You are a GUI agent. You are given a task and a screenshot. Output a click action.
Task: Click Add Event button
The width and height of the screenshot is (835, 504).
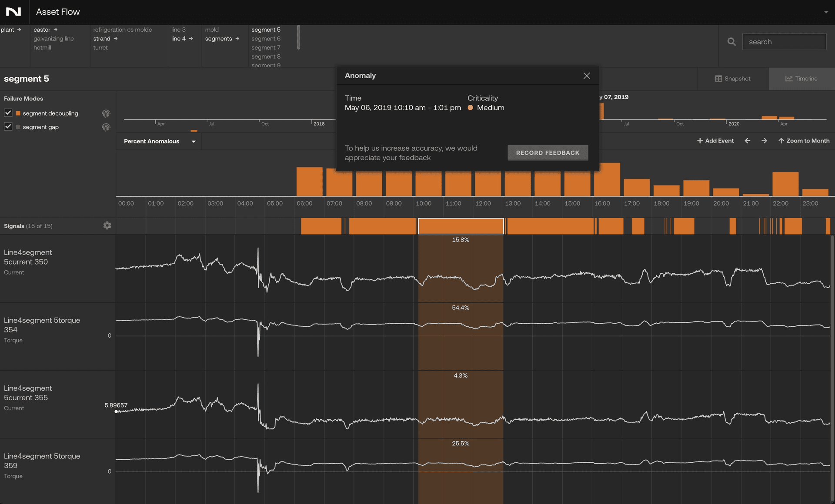[715, 141]
